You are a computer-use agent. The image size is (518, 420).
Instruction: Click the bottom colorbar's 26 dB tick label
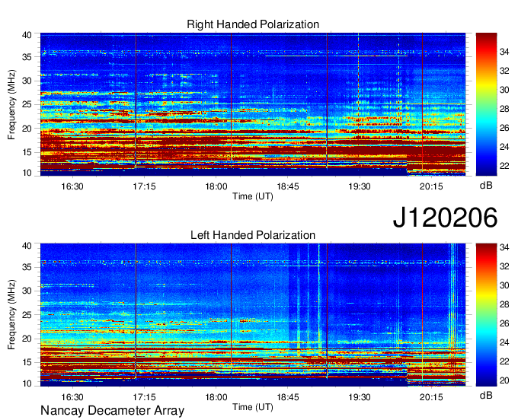click(x=504, y=323)
